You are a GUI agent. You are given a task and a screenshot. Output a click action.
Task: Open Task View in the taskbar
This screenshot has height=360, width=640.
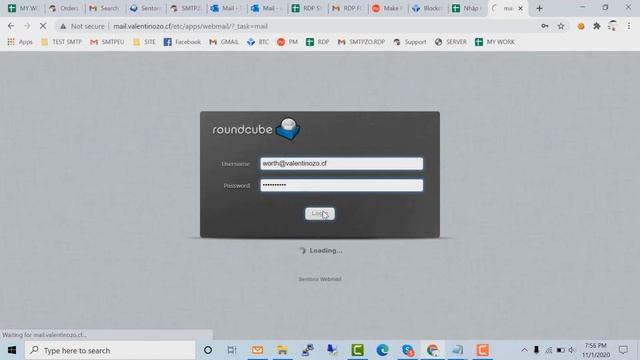(232, 350)
